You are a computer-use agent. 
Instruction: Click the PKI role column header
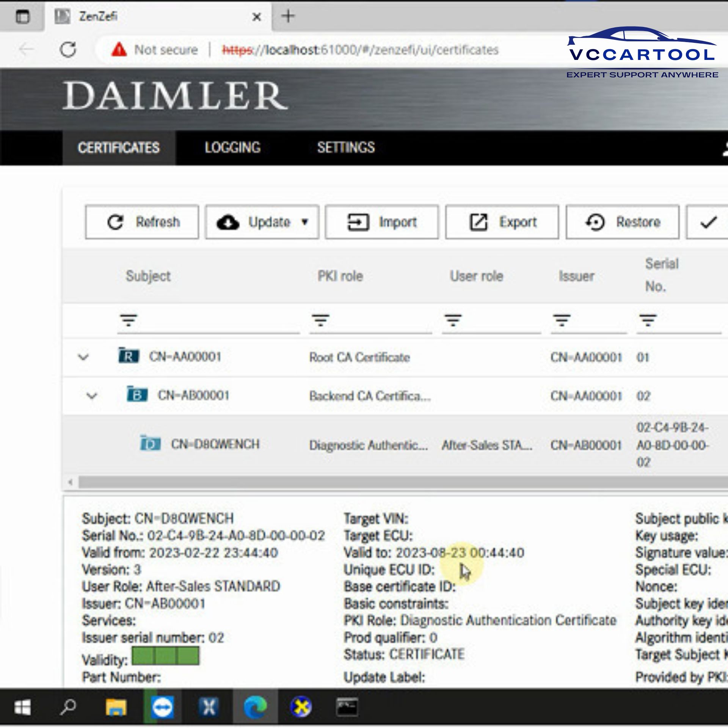[340, 276]
